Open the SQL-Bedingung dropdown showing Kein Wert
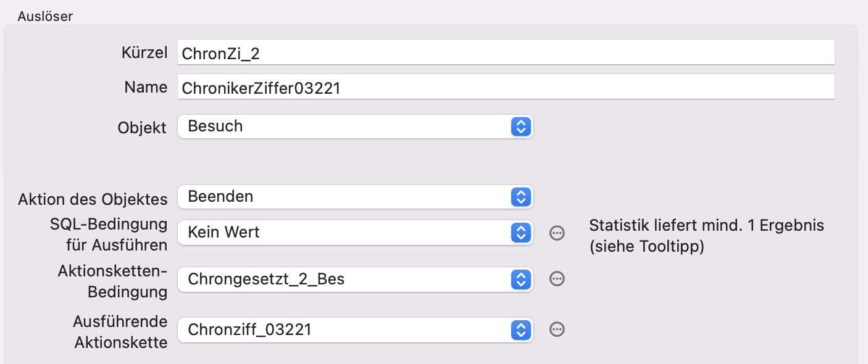Screen dimensions: 868x364 355,233
